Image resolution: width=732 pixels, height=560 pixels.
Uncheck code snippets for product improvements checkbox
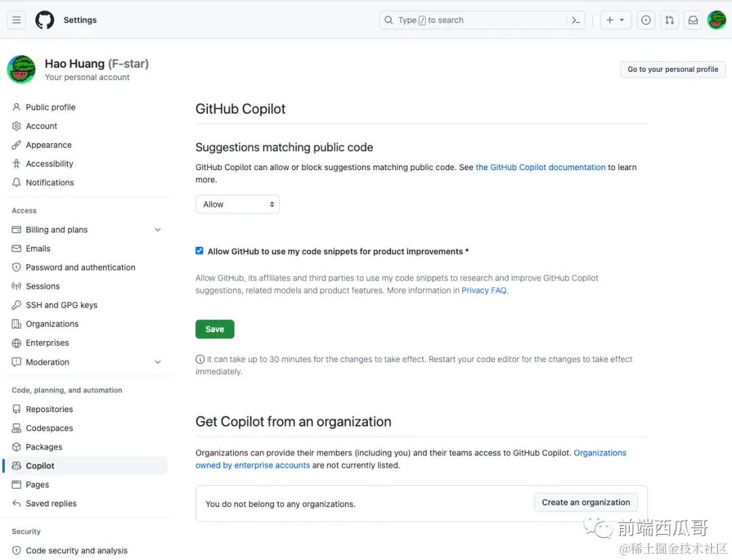pos(199,251)
